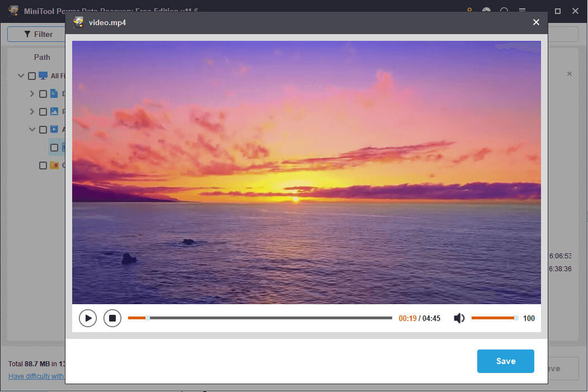
Task: Click the total duration 04:45
Action: [x=431, y=318]
